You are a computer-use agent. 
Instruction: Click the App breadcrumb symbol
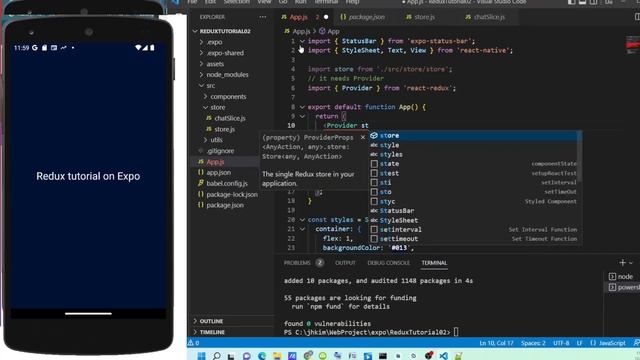tap(329, 31)
